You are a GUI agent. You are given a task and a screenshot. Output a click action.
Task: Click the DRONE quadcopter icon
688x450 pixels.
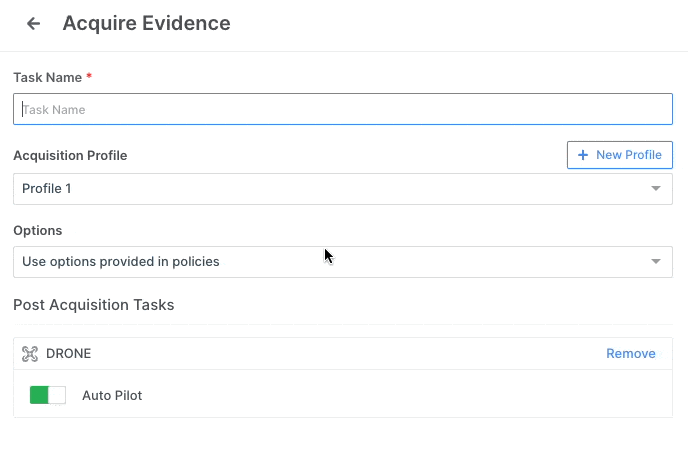point(30,354)
